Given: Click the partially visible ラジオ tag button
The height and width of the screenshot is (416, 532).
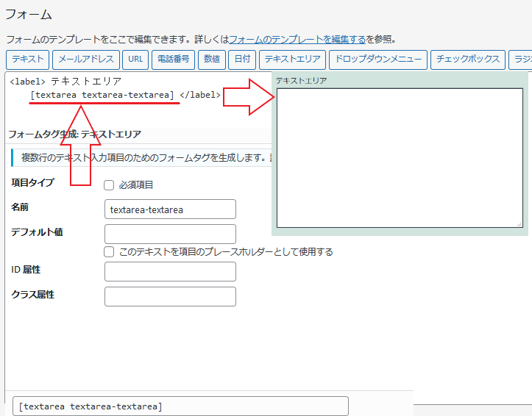Looking at the screenshot, I should click(521, 60).
